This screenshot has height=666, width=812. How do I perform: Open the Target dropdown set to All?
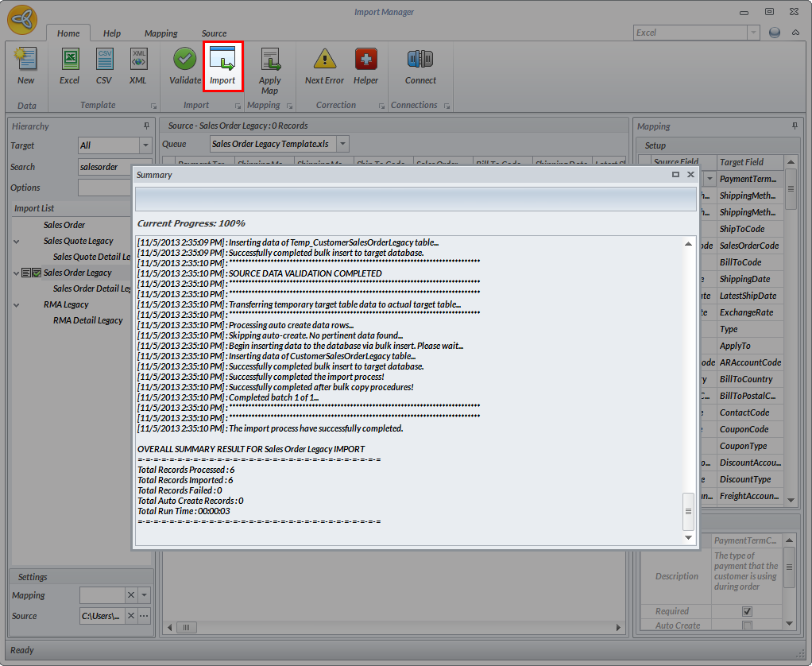[145, 145]
